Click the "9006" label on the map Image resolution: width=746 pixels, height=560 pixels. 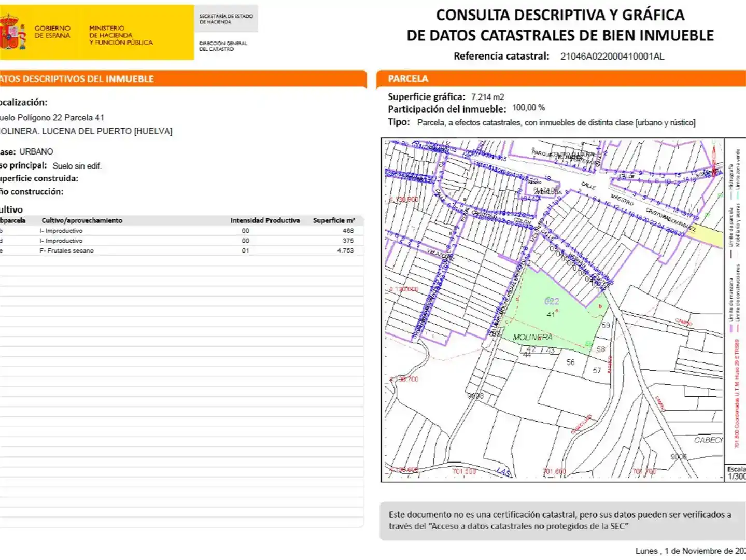679,456
